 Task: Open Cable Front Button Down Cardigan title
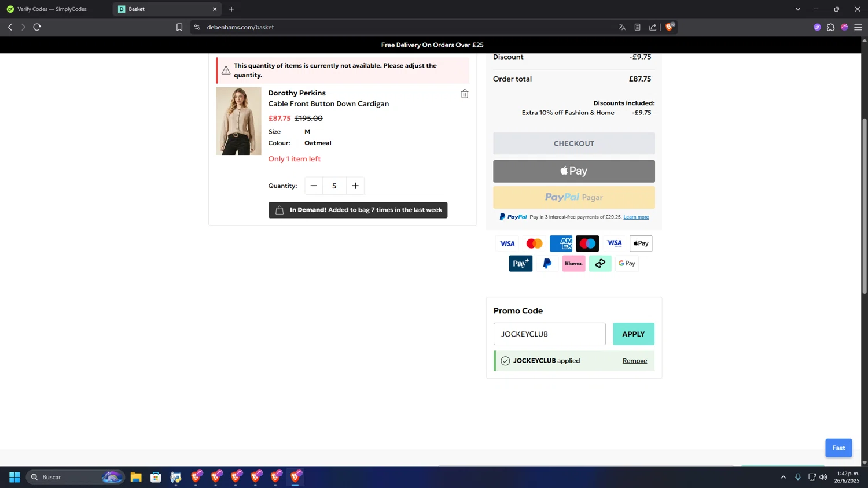[329, 104]
